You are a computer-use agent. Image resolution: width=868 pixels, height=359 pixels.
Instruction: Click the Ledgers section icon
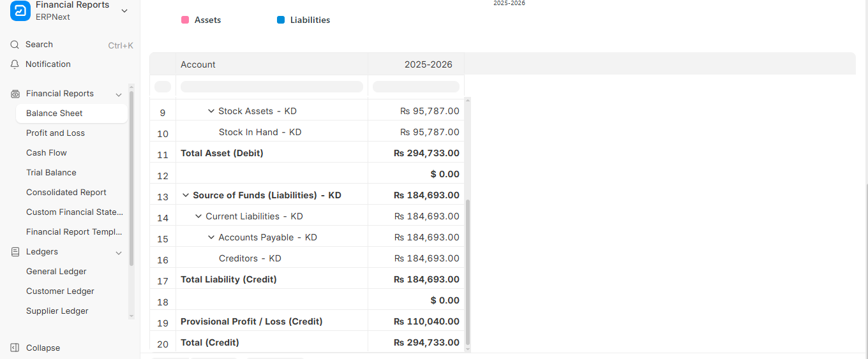15,252
